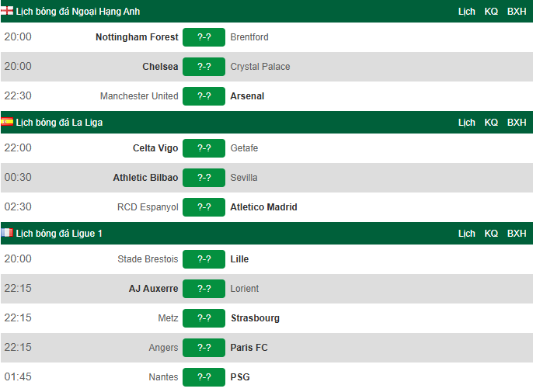
Task: Click the Nantes vs PSG score button
Action: [204, 377]
